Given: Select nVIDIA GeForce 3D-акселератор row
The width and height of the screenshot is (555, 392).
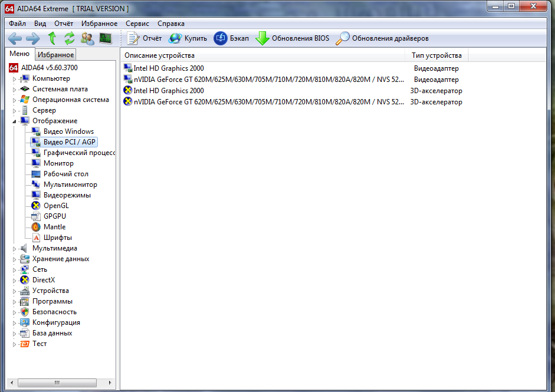Looking at the screenshot, I should [x=294, y=102].
